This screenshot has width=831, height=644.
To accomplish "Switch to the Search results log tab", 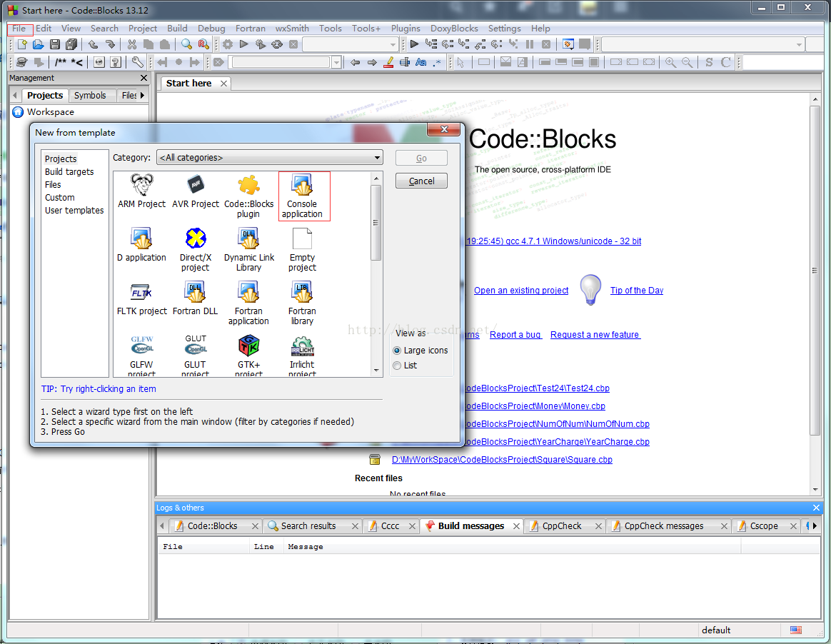I will click(308, 525).
